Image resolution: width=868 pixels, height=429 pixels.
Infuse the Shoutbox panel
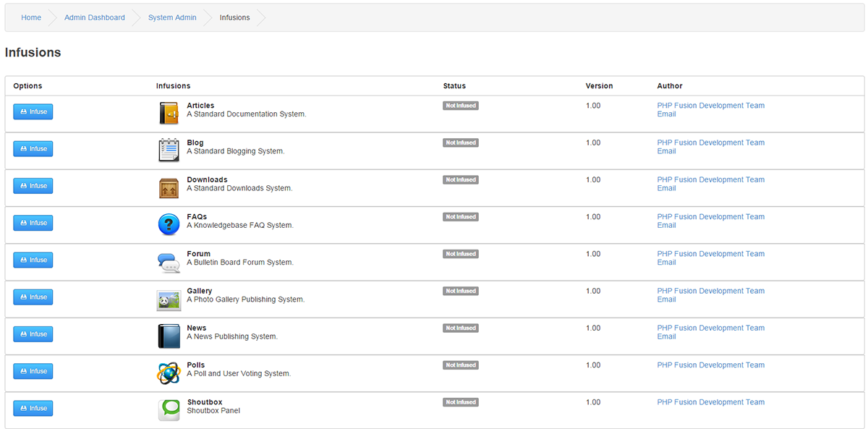[x=33, y=408]
